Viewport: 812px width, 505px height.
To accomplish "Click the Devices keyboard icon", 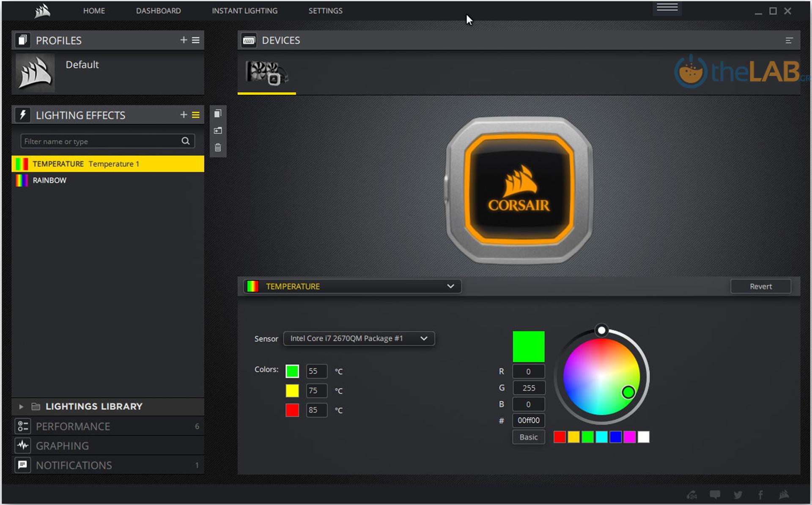I will tap(249, 40).
